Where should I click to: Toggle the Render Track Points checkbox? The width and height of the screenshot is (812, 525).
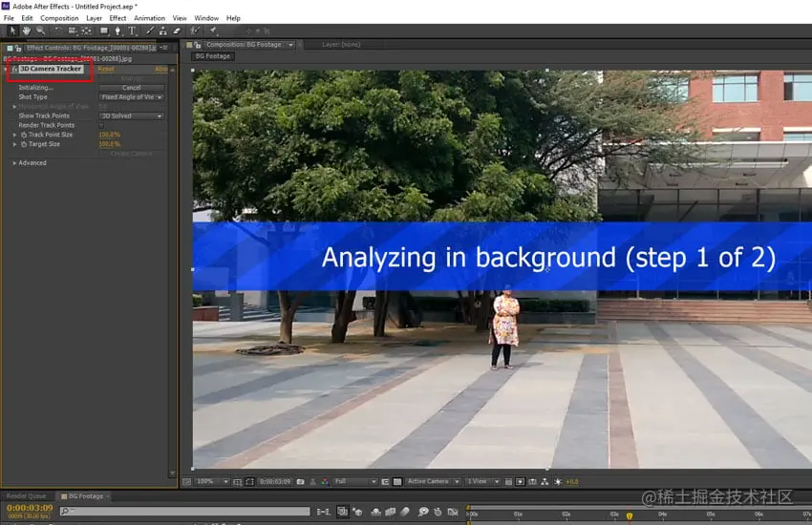[101, 125]
